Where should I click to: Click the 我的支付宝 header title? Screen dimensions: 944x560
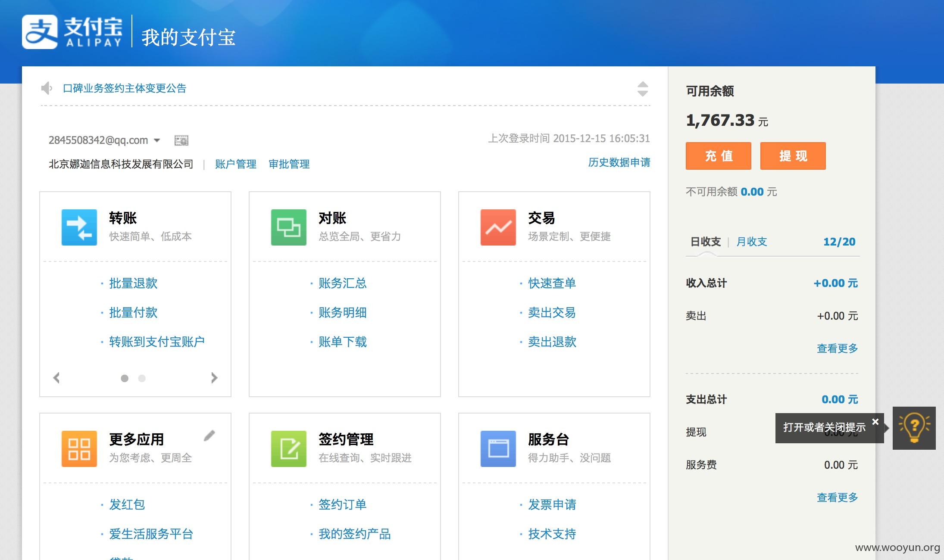click(x=188, y=37)
